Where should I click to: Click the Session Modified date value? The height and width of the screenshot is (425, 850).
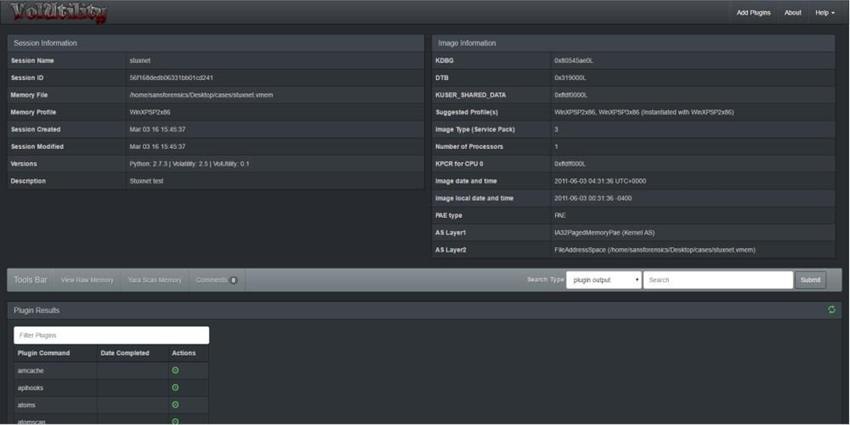(157, 146)
